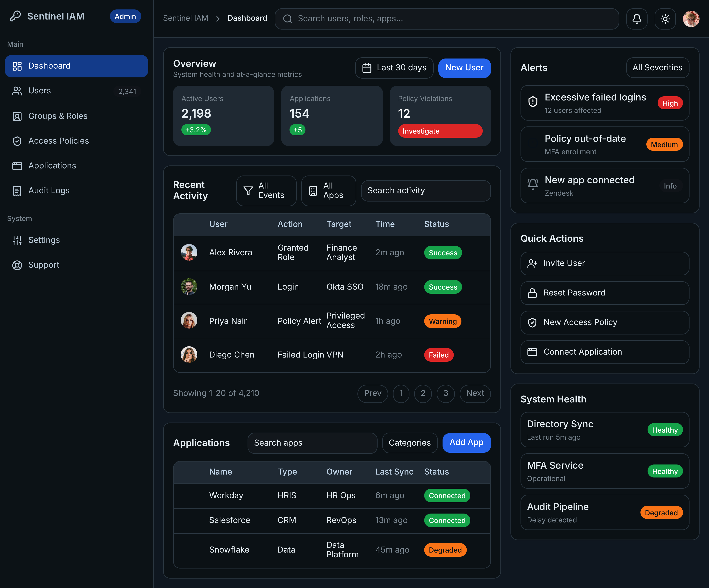Open the All Events filter dropdown
The image size is (709, 588).
(x=266, y=190)
